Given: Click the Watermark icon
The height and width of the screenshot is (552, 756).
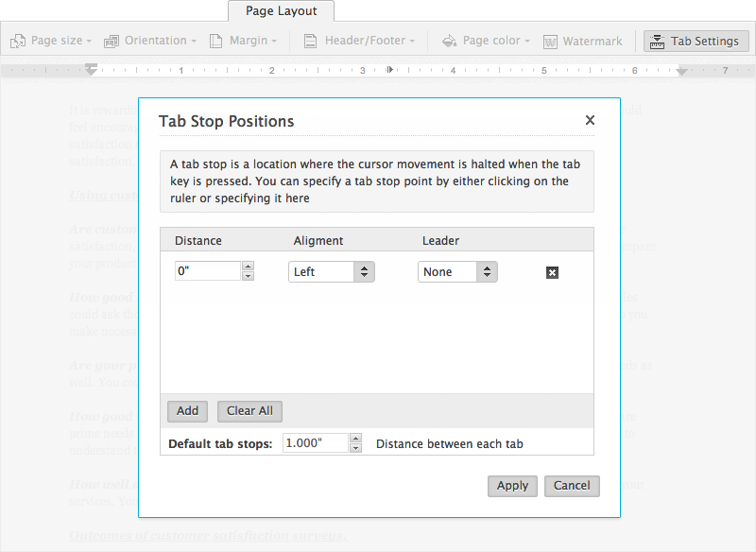Looking at the screenshot, I should [x=550, y=42].
